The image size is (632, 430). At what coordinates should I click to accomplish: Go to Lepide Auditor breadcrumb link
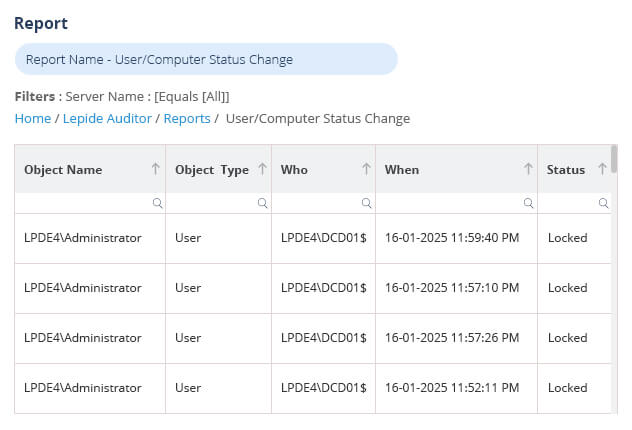107,118
